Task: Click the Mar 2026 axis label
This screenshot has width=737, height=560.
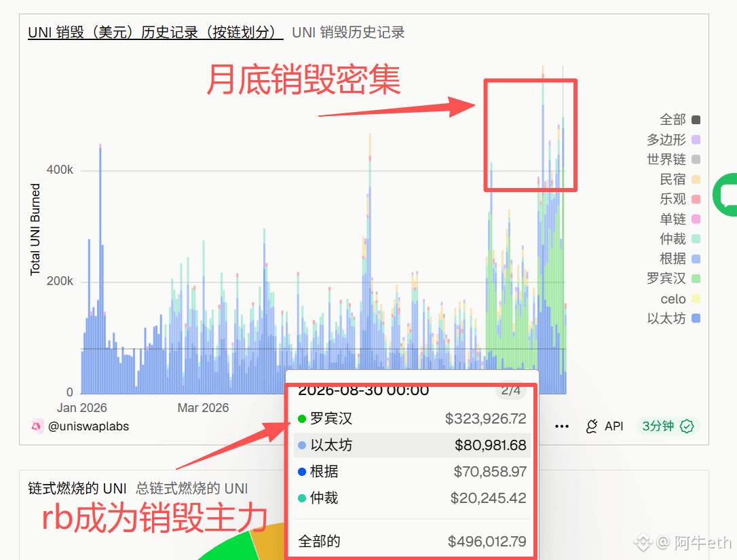Action: tap(203, 408)
